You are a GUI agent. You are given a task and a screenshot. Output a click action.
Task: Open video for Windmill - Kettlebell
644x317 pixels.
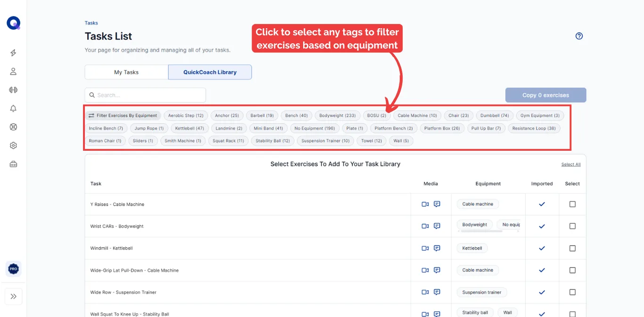(x=425, y=248)
